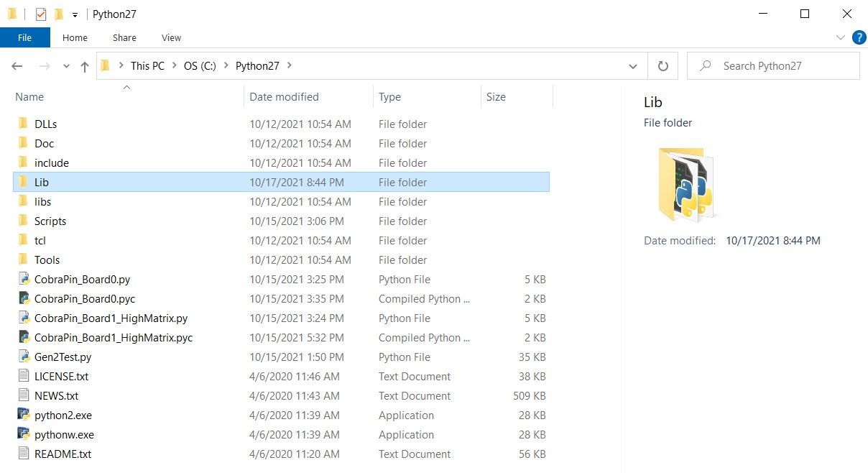
Task: Open the File menu
Action: [24, 37]
